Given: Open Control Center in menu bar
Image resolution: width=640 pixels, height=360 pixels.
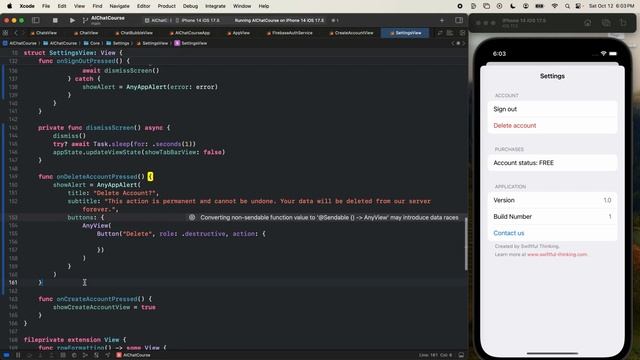Looking at the screenshot, I should [x=578, y=6].
